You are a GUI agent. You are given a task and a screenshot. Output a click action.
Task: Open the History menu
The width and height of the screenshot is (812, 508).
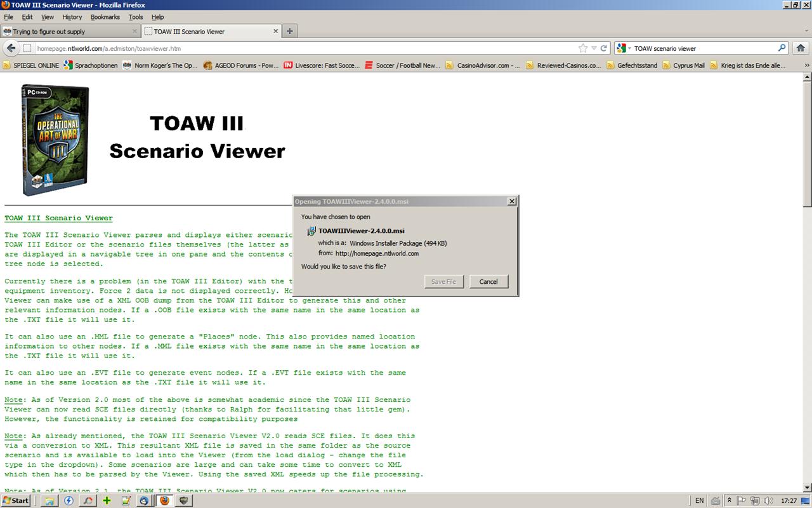pyautogui.click(x=72, y=17)
